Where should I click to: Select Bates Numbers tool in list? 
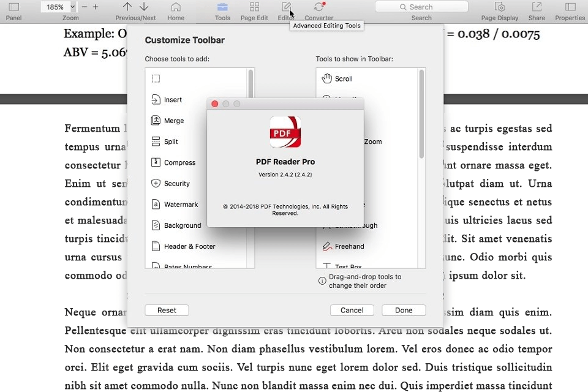(x=195, y=265)
